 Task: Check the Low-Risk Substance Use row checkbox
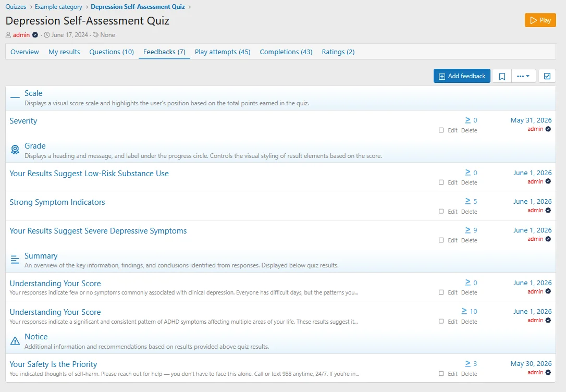tap(441, 182)
